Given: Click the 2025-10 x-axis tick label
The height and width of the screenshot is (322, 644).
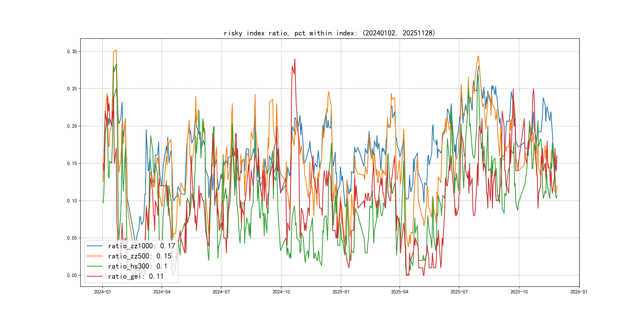Looking at the screenshot, I should click(x=519, y=292).
